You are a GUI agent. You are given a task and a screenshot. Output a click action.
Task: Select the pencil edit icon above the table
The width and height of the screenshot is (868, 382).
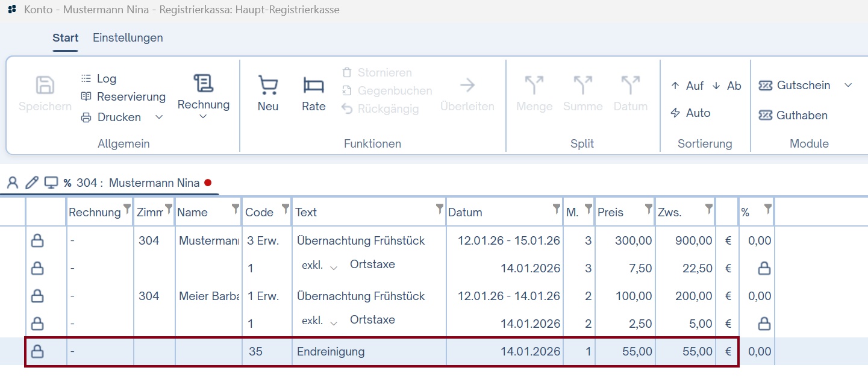click(x=31, y=182)
